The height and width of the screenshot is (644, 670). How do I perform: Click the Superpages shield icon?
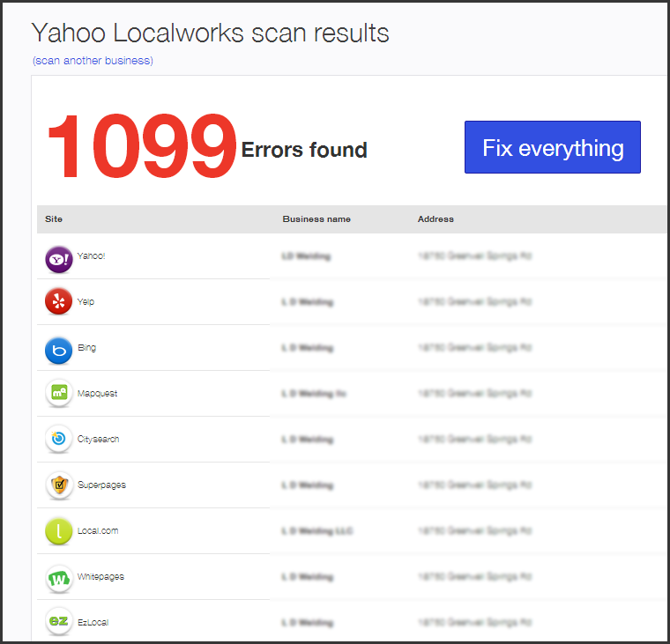tap(59, 485)
